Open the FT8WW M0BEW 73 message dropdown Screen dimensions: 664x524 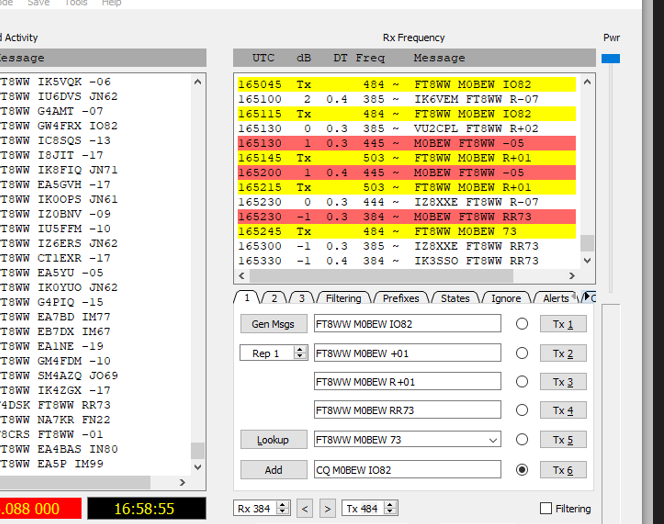point(492,440)
